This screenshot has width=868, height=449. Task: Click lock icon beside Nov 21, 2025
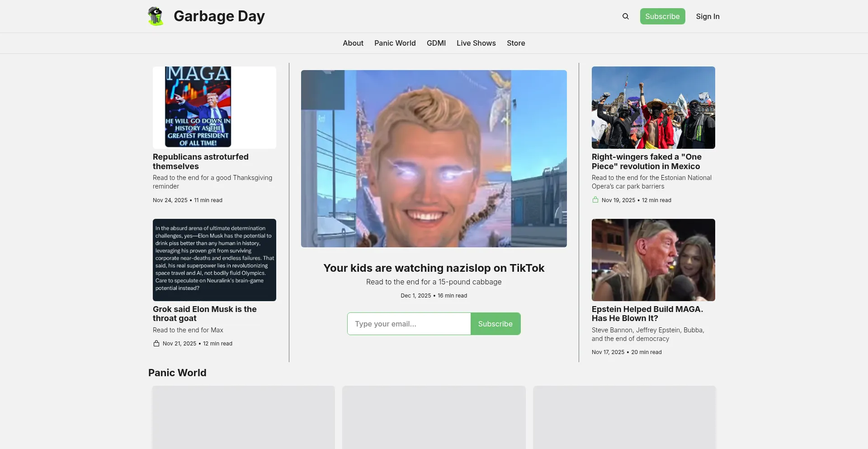[156, 344]
